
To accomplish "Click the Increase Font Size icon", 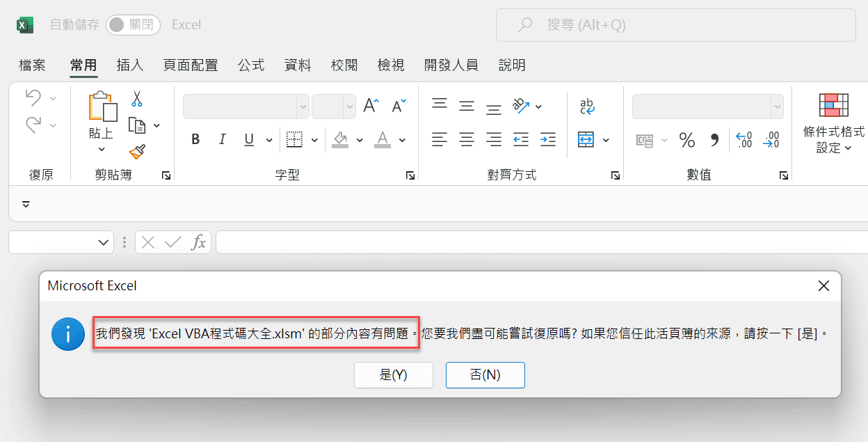I will [x=371, y=106].
